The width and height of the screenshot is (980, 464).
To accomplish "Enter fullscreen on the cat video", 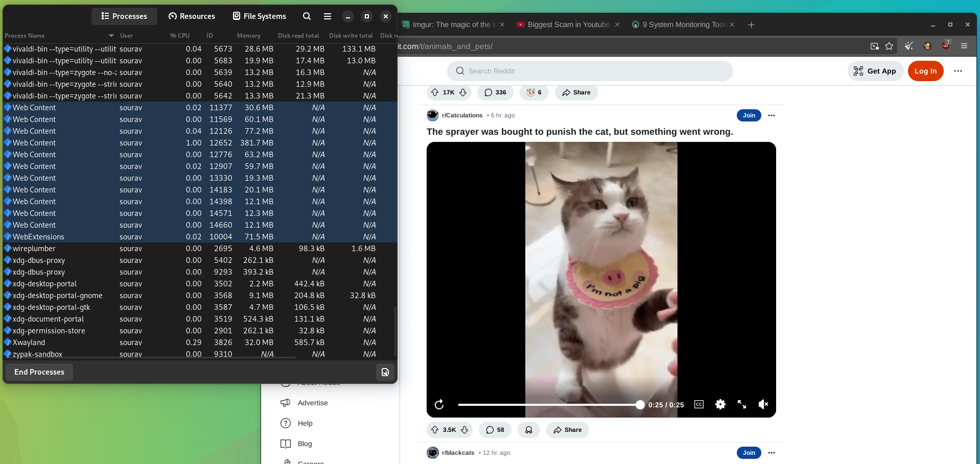I will [742, 405].
